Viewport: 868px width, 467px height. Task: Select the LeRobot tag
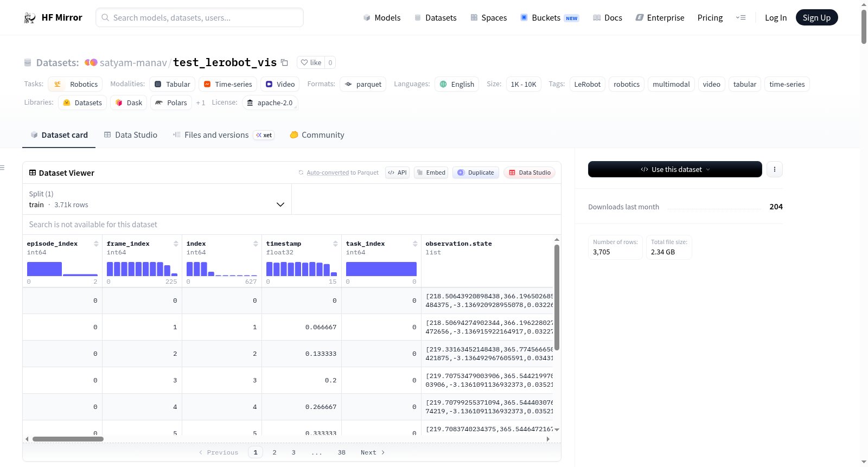point(588,84)
